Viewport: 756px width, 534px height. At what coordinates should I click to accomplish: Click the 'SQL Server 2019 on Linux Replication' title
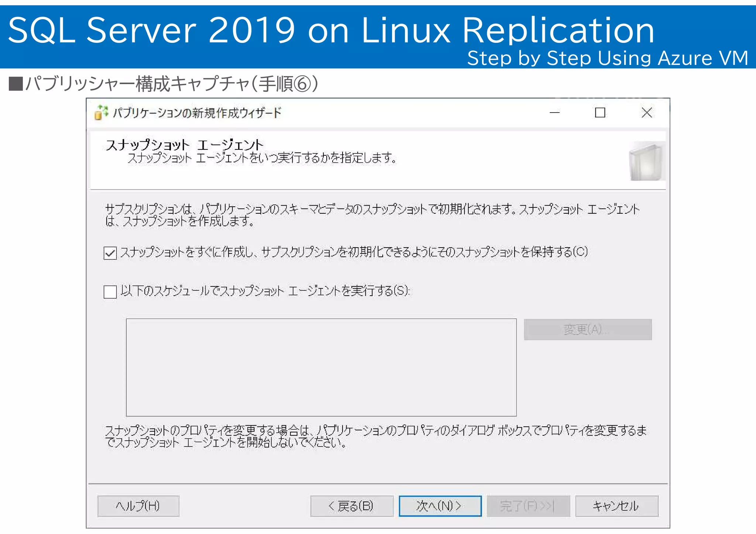point(331,30)
